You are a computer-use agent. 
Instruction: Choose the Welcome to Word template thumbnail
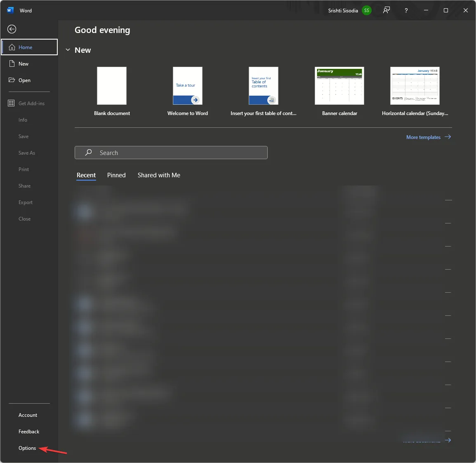188,86
